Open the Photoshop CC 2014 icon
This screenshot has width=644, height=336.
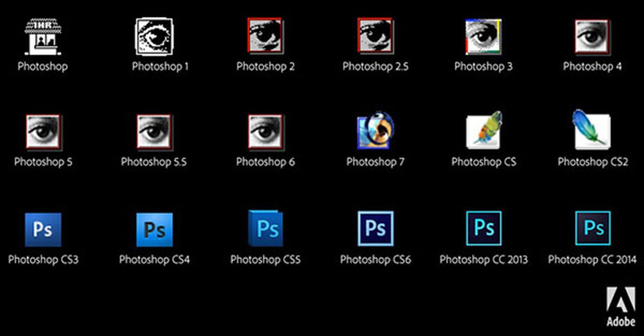click(x=593, y=228)
